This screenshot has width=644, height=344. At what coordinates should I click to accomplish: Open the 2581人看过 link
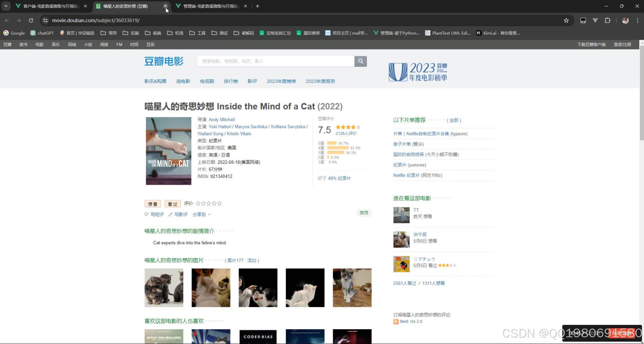405,283
